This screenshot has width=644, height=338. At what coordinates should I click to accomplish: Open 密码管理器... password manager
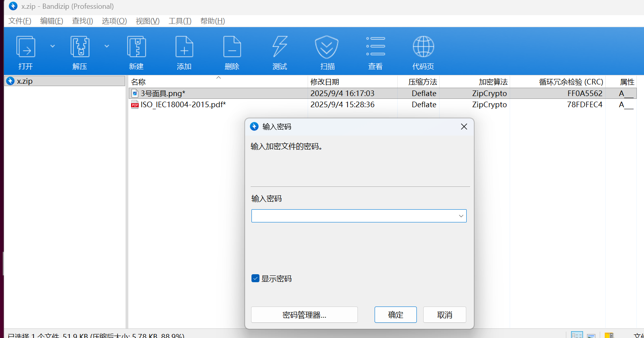coord(304,315)
